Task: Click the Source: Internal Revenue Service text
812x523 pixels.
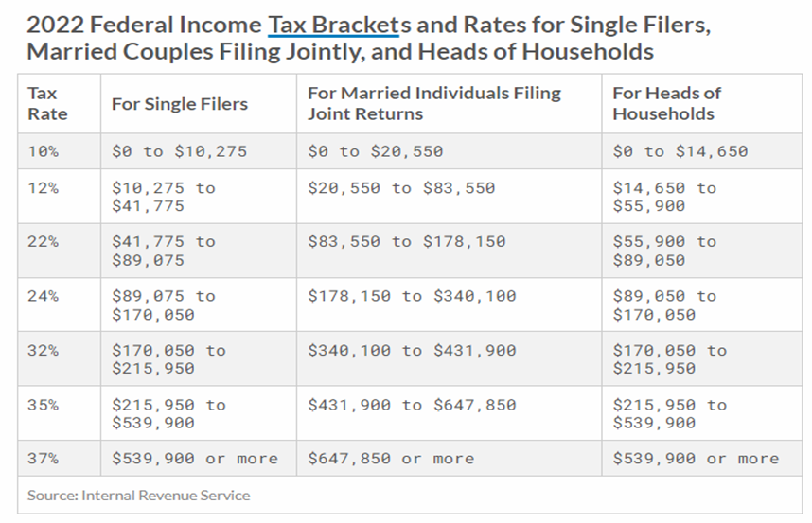Action: (x=138, y=495)
